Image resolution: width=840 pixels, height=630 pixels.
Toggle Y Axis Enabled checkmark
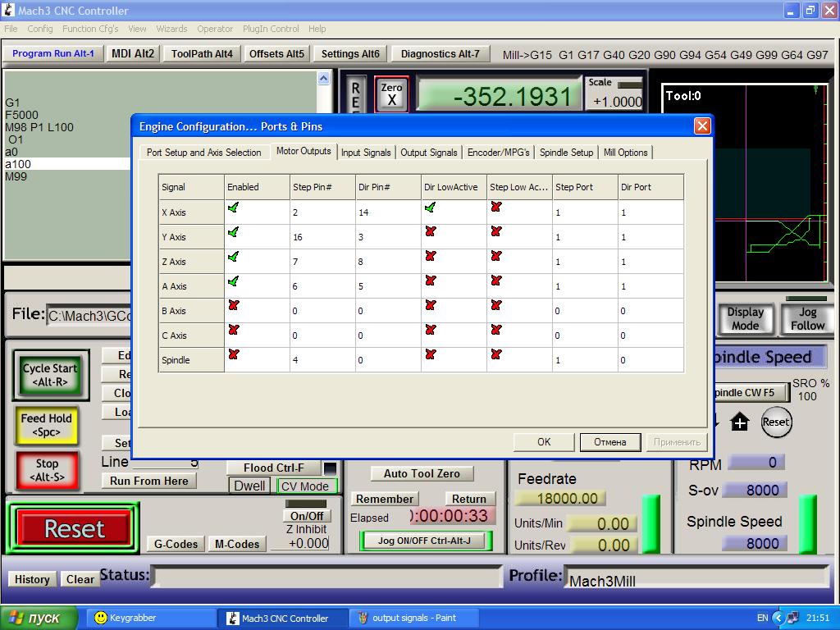pos(233,232)
